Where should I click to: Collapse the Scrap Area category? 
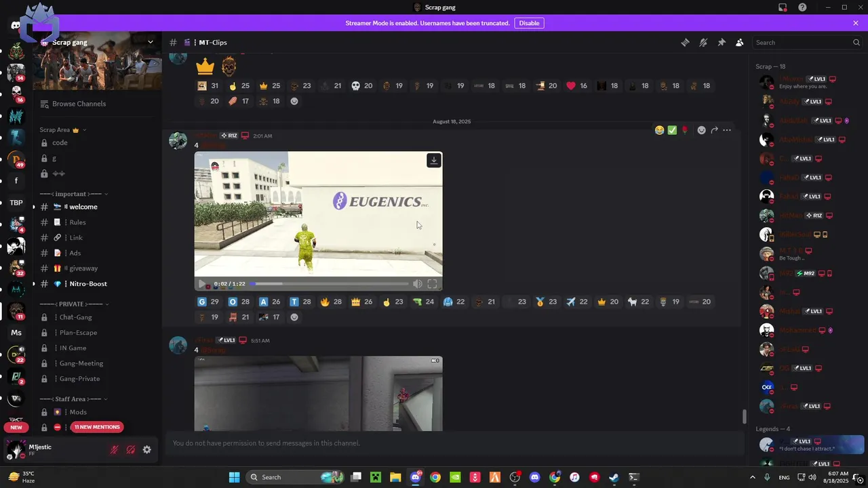tap(62, 129)
